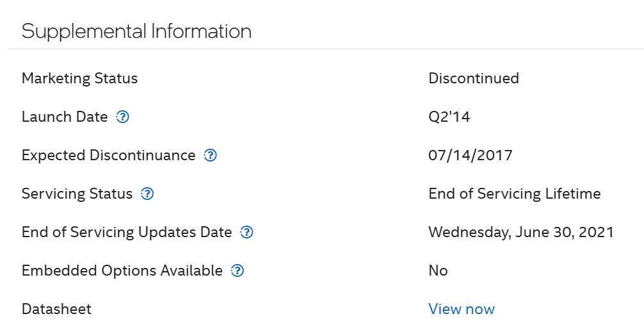This screenshot has width=644, height=332.
Task: Show help for End of Servicing Updates Date
Action: (x=246, y=233)
